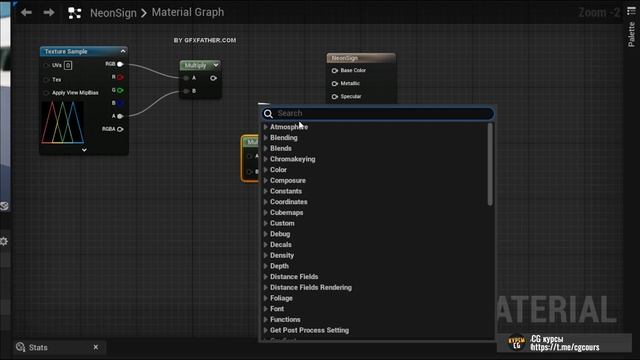Image resolution: width=640 pixels, height=360 pixels.
Task: Click the UVs input pin on Texture Sample
Action: pyautogui.click(x=46, y=65)
